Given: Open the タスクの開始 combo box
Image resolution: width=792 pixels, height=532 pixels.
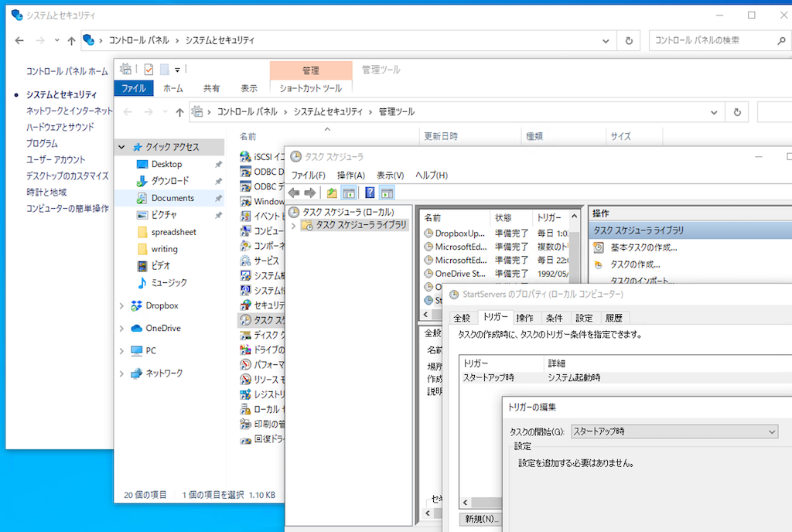Looking at the screenshot, I should click(674, 431).
